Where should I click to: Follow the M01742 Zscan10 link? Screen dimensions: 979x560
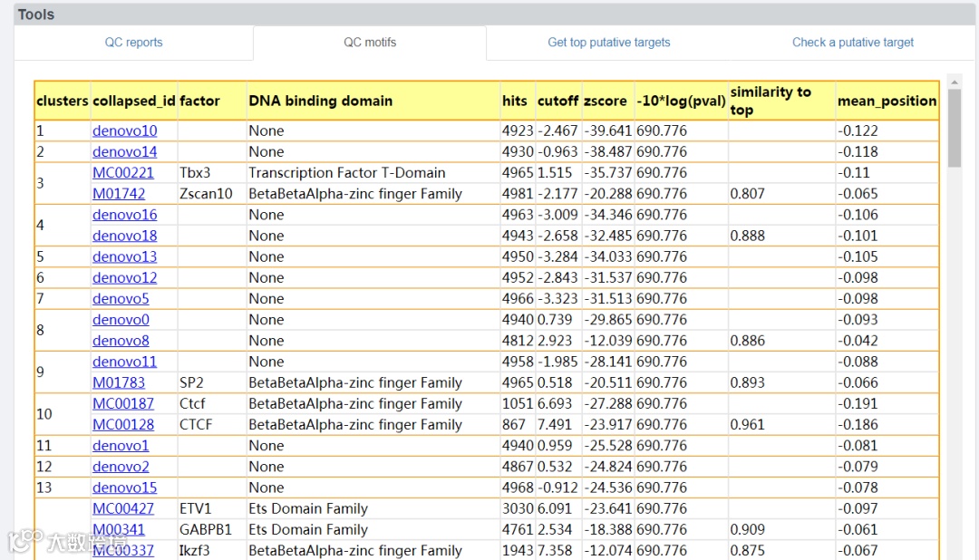(x=119, y=193)
